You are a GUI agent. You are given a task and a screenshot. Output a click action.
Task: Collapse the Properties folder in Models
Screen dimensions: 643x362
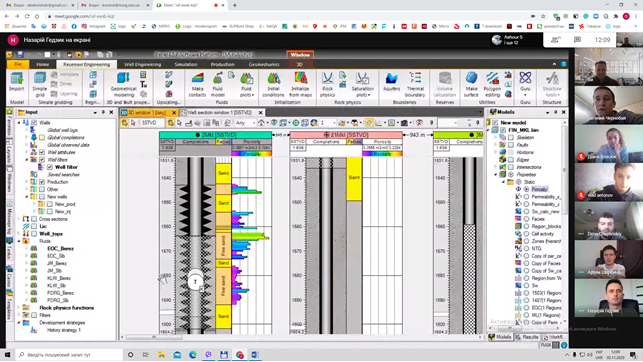(496, 174)
